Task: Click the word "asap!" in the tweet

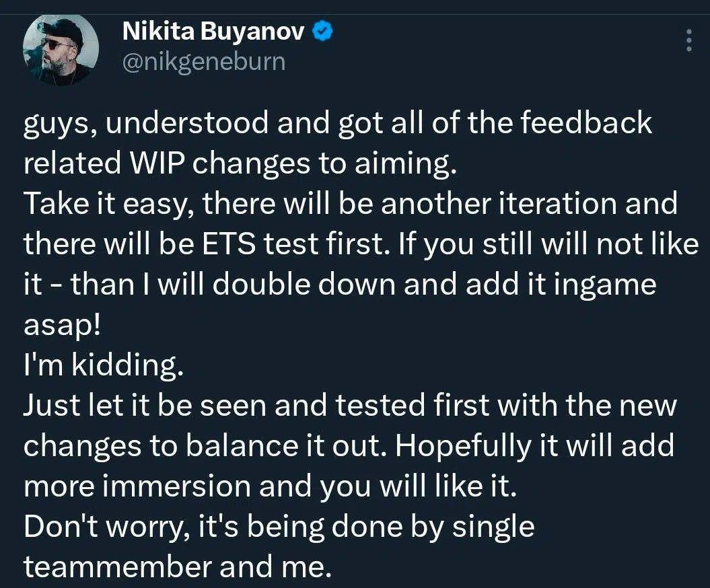Action: point(63,325)
